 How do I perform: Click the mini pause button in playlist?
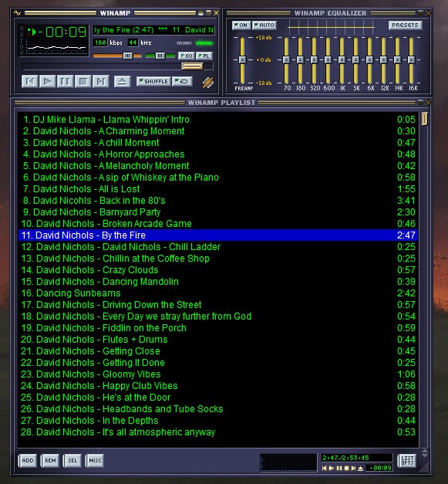pyautogui.click(x=339, y=469)
